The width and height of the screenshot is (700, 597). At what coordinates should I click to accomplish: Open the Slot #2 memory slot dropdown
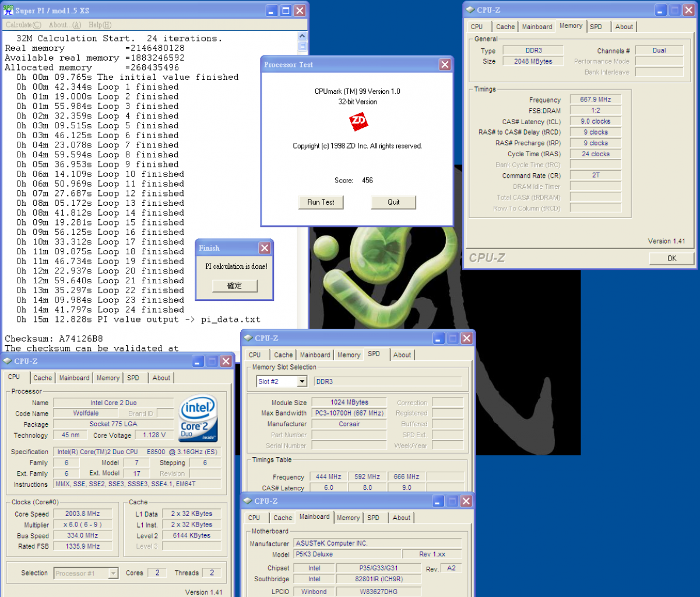(302, 381)
